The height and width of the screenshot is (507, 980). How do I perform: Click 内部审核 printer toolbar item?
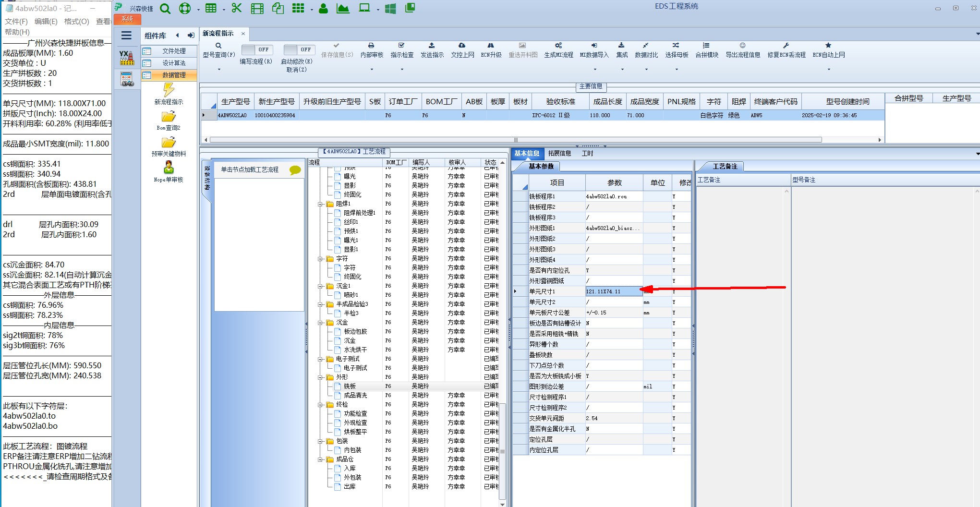click(372, 50)
